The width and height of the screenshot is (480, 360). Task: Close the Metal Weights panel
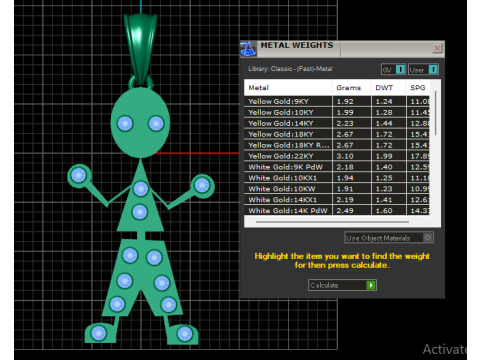coord(437,48)
